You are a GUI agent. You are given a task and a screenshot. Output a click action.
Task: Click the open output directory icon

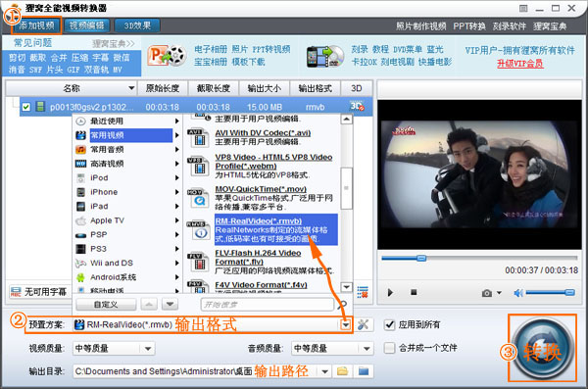click(x=363, y=371)
